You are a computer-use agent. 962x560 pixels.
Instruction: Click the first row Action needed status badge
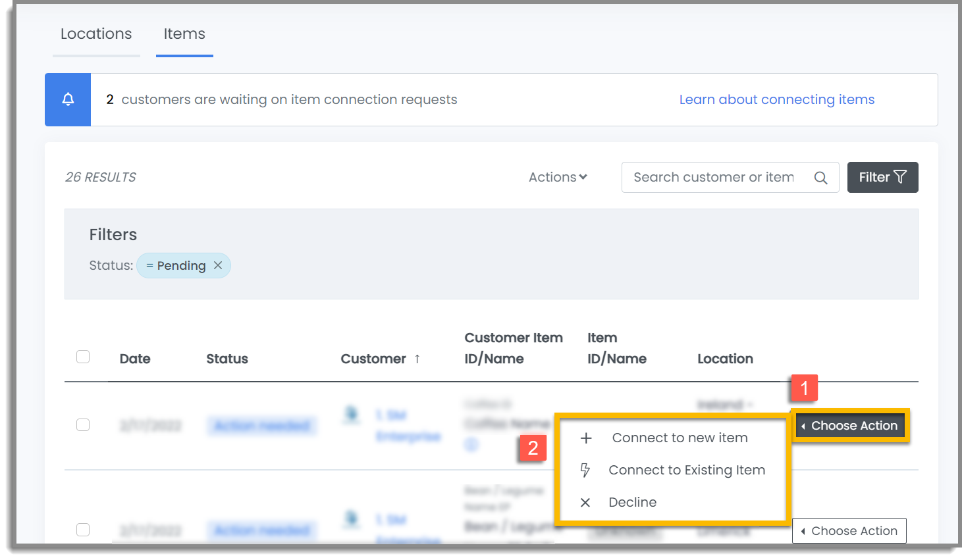[x=262, y=426]
